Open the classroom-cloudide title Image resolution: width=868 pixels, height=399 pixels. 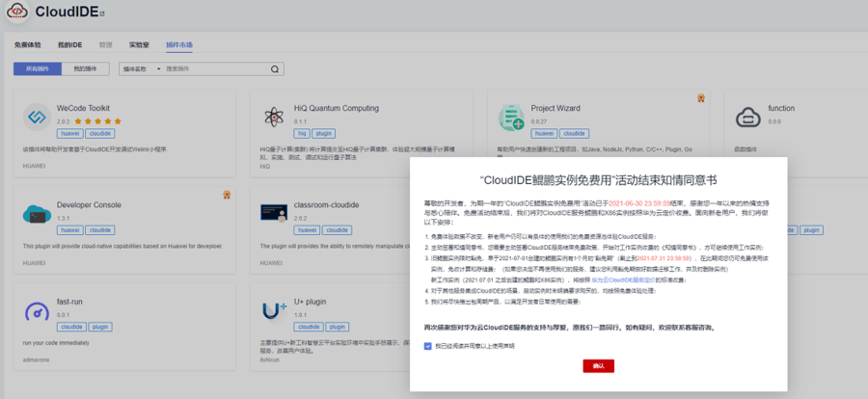click(x=327, y=204)
